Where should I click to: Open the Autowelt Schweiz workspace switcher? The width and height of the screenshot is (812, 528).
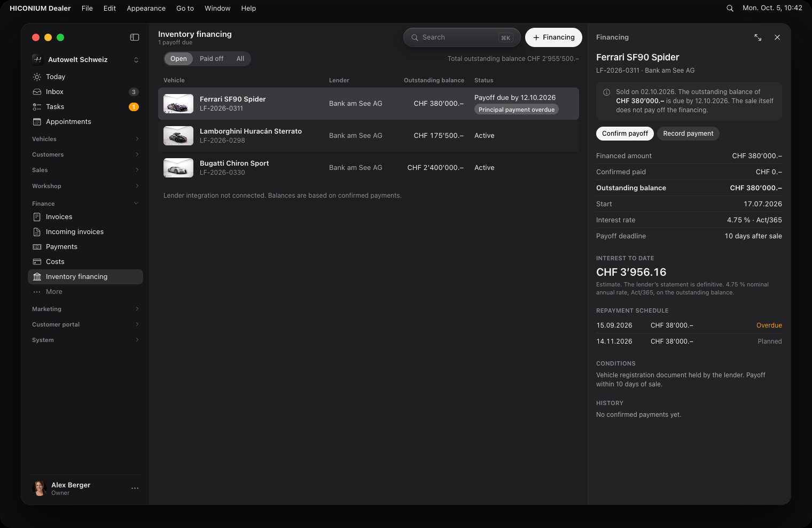[x=85, y=60]
